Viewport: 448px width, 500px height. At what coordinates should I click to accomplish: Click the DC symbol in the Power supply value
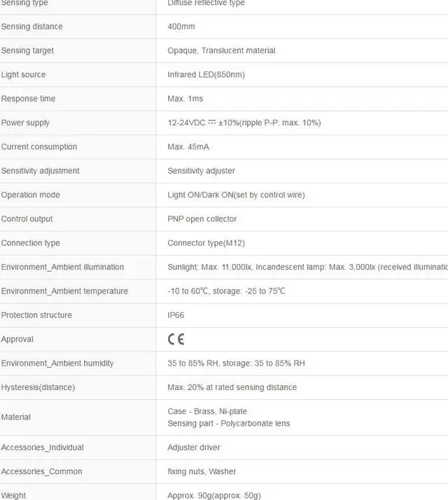pyautogui.click(x=211, y=123)
